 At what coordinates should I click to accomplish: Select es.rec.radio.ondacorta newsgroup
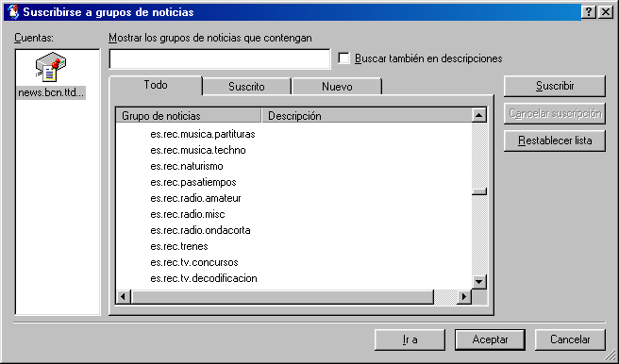pyautogui.click(x=200, y=230)
